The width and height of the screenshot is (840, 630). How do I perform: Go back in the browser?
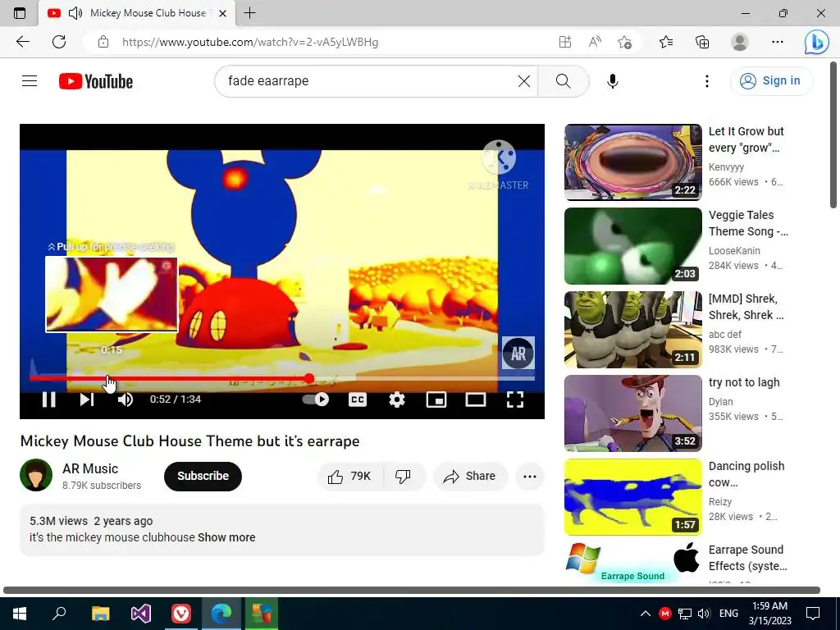tap(22, 42)
